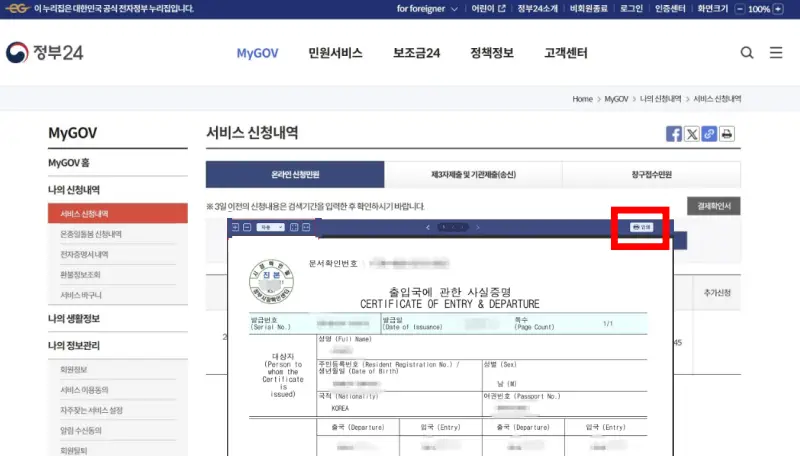Click the 정부24 logo
The width and height of the screenshot is (800, 456).
[x=44, y=53]
